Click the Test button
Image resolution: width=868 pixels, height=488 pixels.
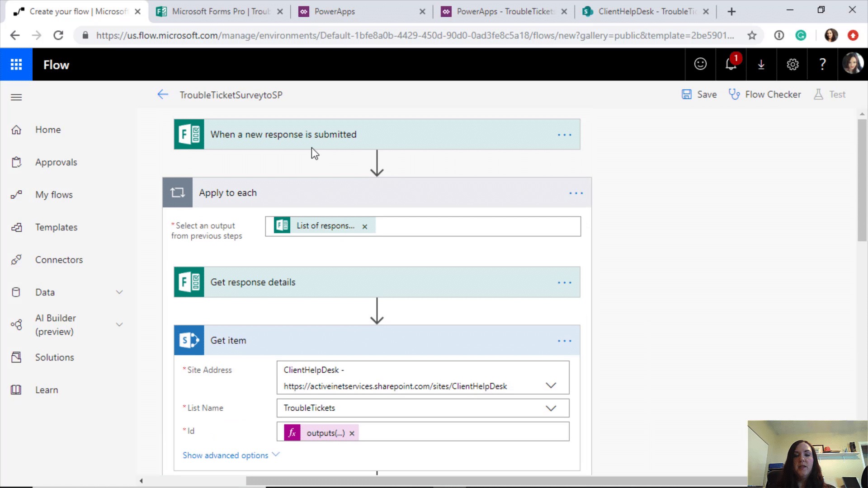point(830,94)
